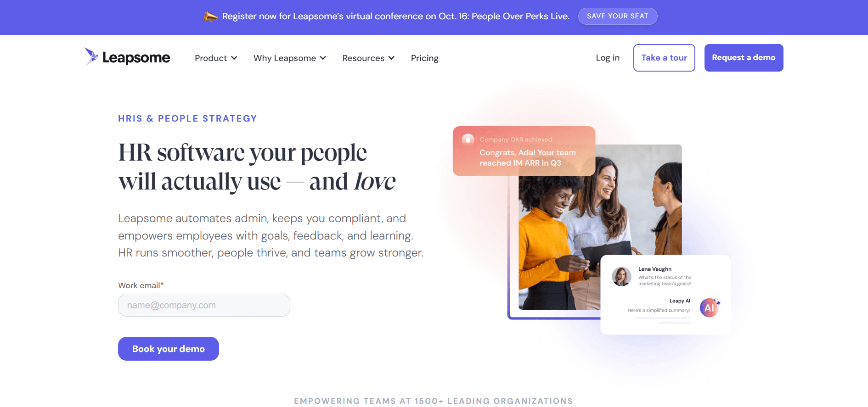
Task: Open the Log in link
Action: click(x=608, y=58)
